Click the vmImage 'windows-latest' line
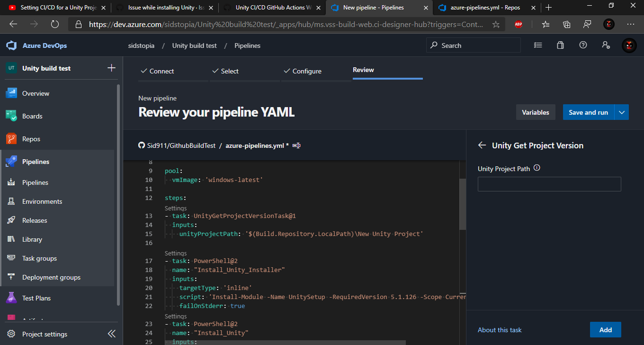This screenshot has height=345, width=644. tap(217, 180)
